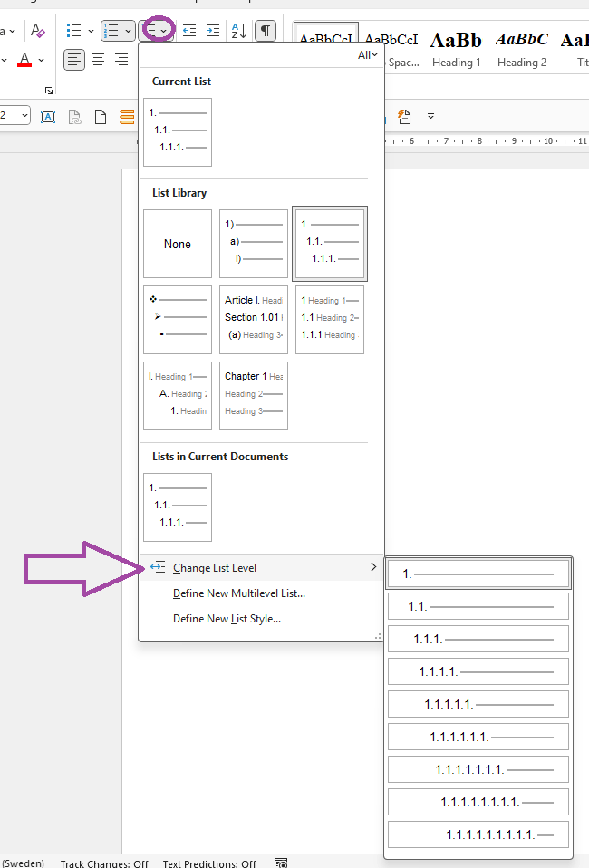Choose list level 1.1.1.1.1.1.
The width and height of the screenshot is (589, 868).
click(478, 737)
